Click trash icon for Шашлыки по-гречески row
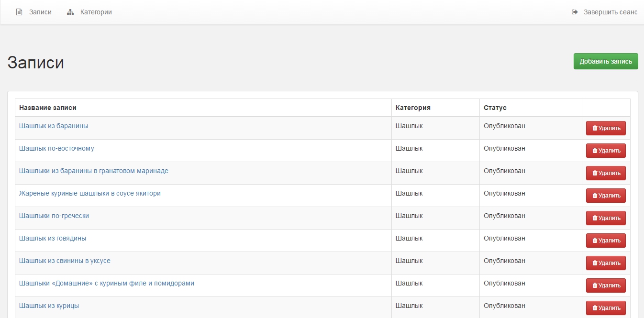The width and height of the screenshot is (644, 318). pos(595,218)
